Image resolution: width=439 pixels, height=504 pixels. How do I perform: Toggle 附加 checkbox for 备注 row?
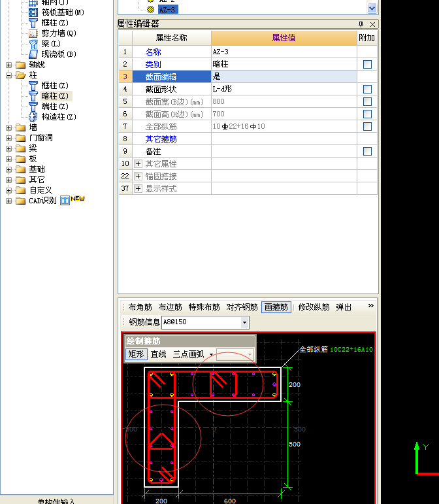(367, 152)
